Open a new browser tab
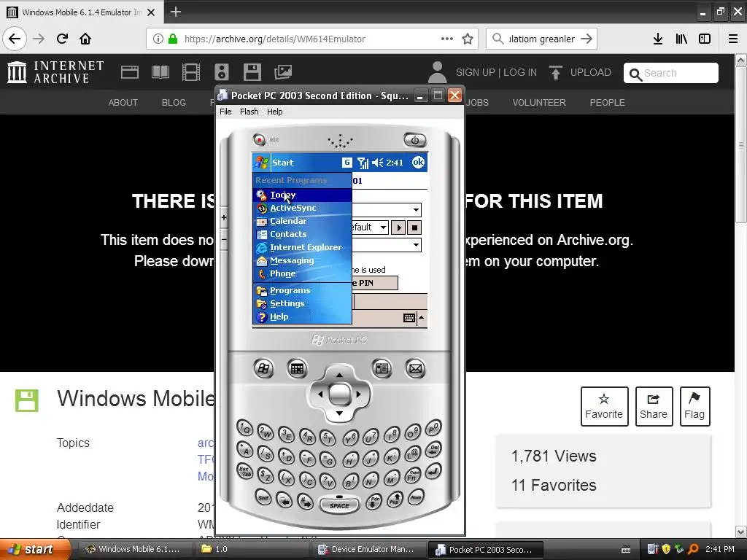 pos(175,12)
